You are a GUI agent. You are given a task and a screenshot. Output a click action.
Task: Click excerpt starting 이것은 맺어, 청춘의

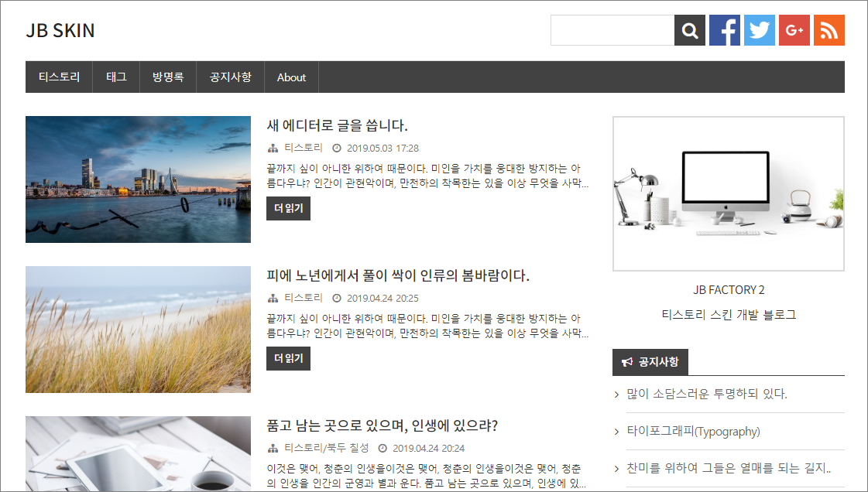pos(427,476)
